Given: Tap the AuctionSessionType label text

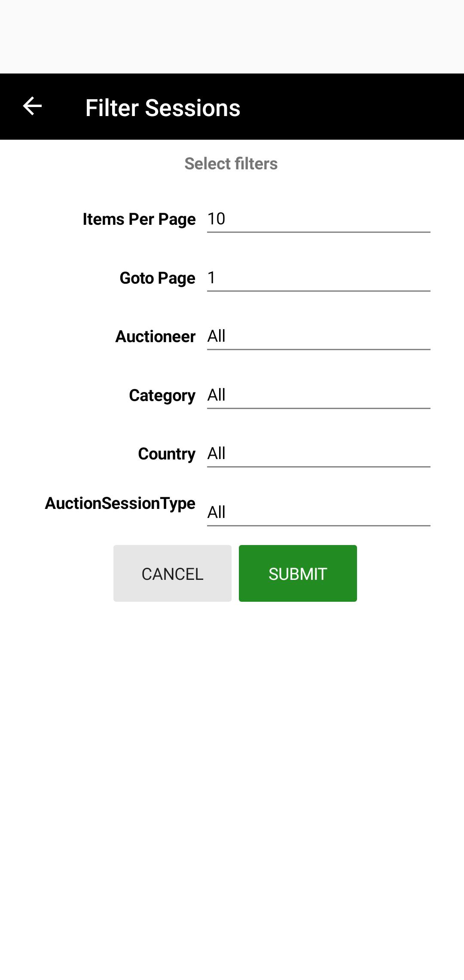Looking at the screenshot, I should pos(120,503).
